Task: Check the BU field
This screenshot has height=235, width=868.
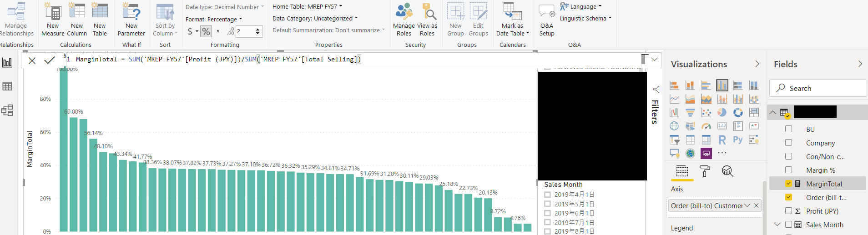Action: [x=788, y=129]
